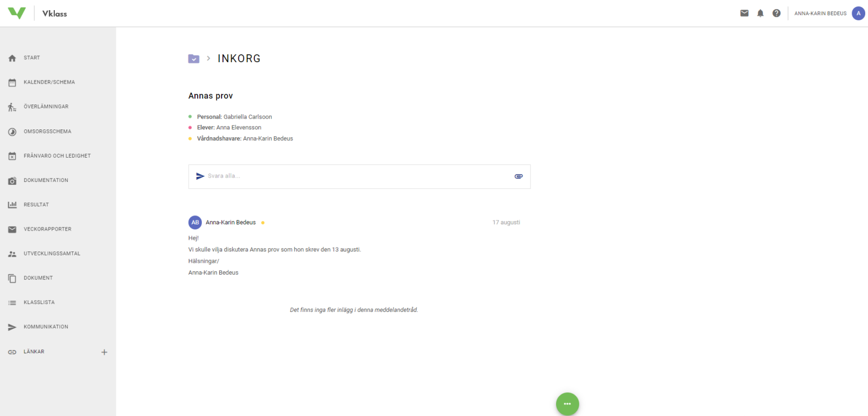Click the send arrow icon in reply box
This screenshot has width=868, height=416.
click(200, 176)
